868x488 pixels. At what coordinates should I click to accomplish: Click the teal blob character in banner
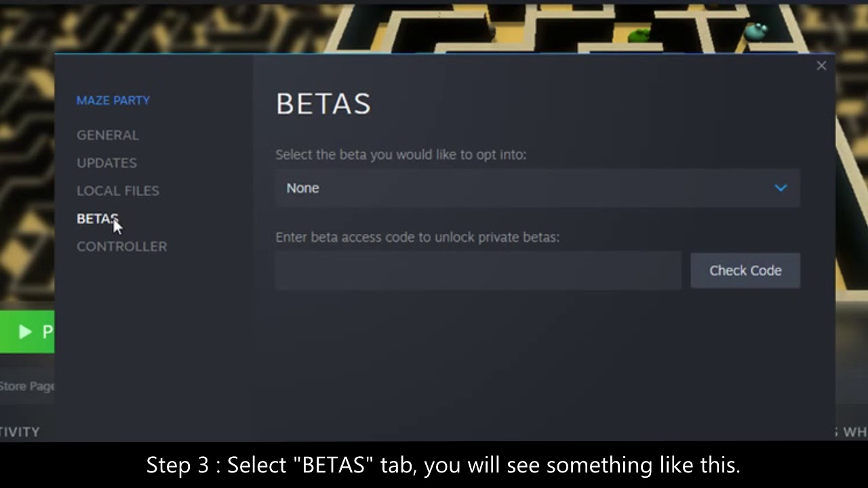(755, 30)
